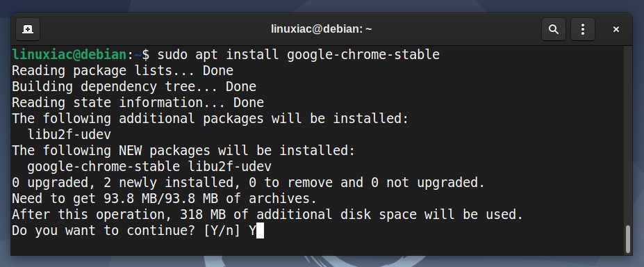Click the 0 upgraded, 2 newly installed line
The width and height of the screenshot is (644, 267).
tap(249, 183)
